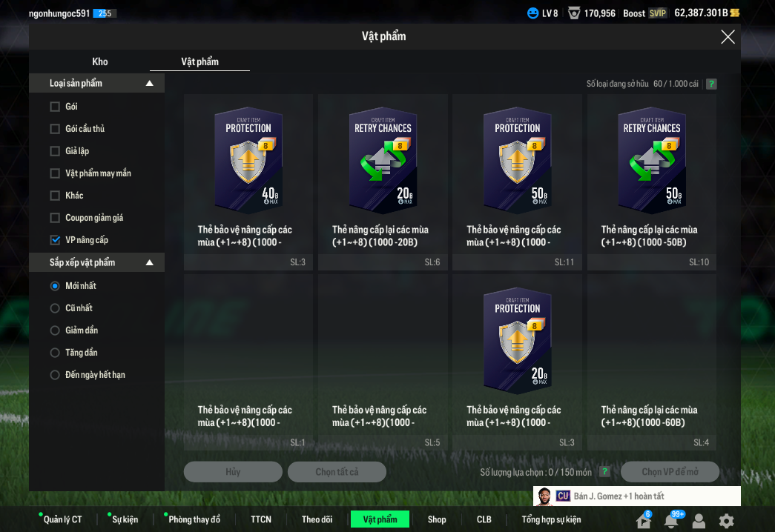Open Quản lý CT in bottom menu
Viewport: 775px width, 532px height.
click(x=62, y=519)
